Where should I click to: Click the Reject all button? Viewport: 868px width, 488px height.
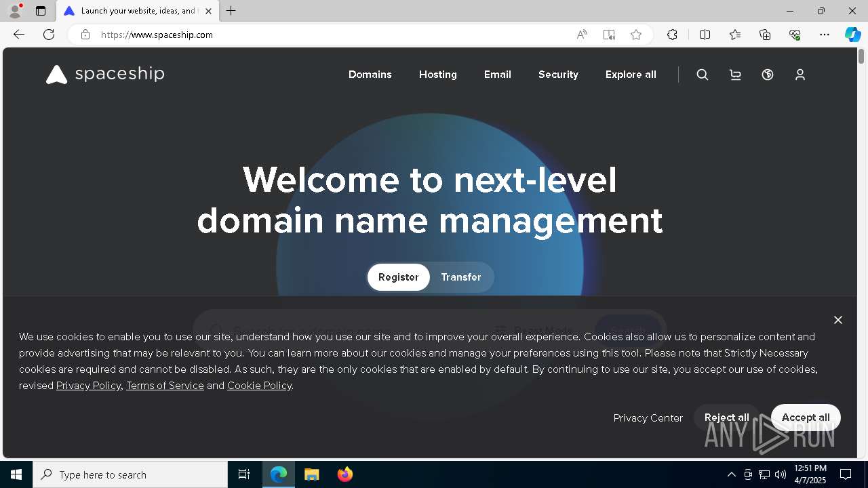tap(727, 418)
